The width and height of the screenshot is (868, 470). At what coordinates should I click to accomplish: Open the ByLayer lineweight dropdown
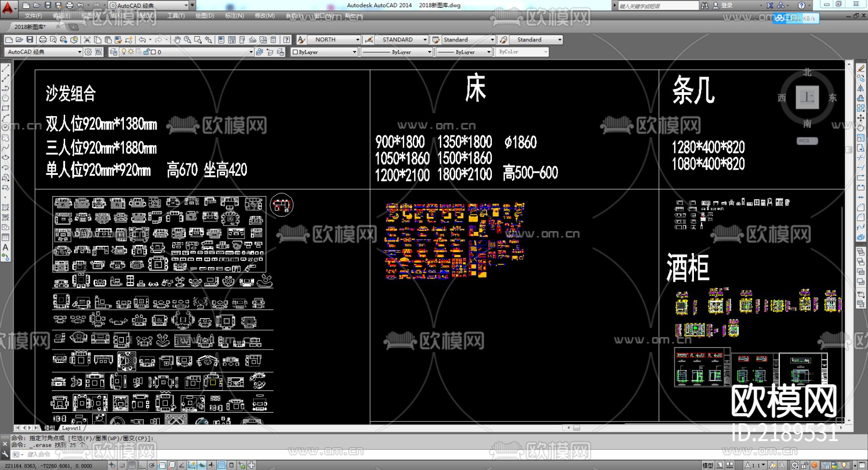(x=464, y=52)
